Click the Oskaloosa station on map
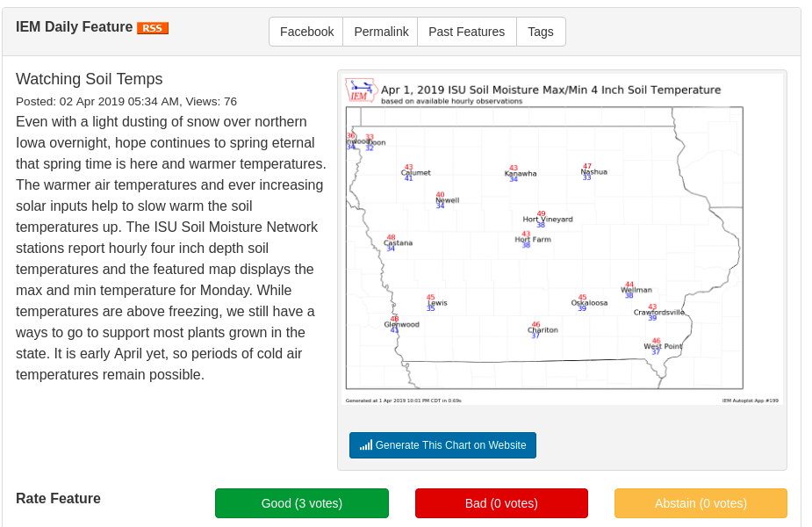 [589, 303]
